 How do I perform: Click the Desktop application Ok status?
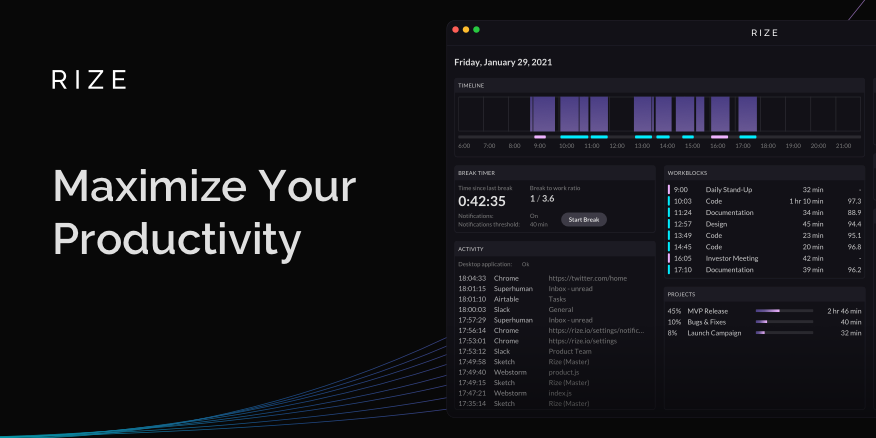pyautogui.click(x=525, y=264)
